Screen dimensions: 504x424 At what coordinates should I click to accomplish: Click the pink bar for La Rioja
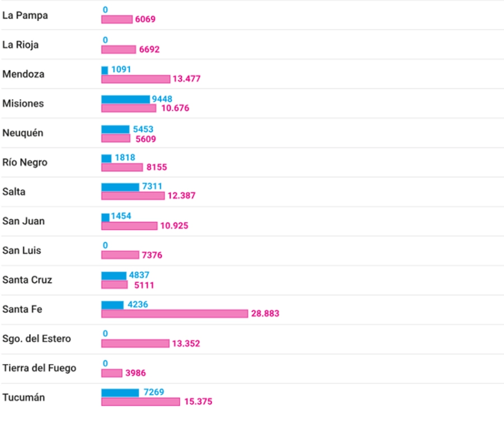pyautogui.click(x=118, y=49)
